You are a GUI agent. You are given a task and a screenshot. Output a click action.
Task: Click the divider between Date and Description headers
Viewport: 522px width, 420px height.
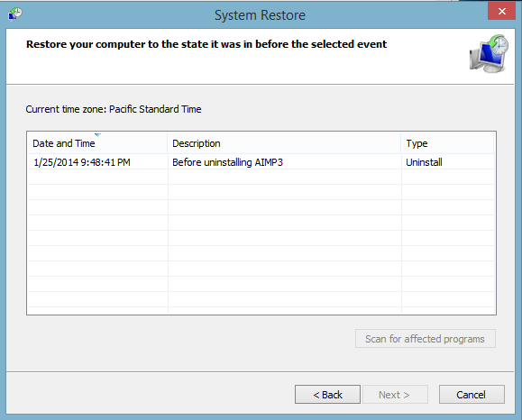[167, 143]
